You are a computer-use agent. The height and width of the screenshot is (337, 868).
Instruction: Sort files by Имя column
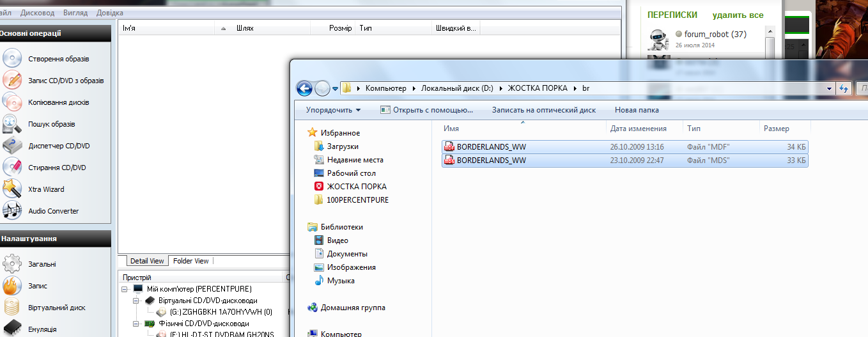[522, 129]
